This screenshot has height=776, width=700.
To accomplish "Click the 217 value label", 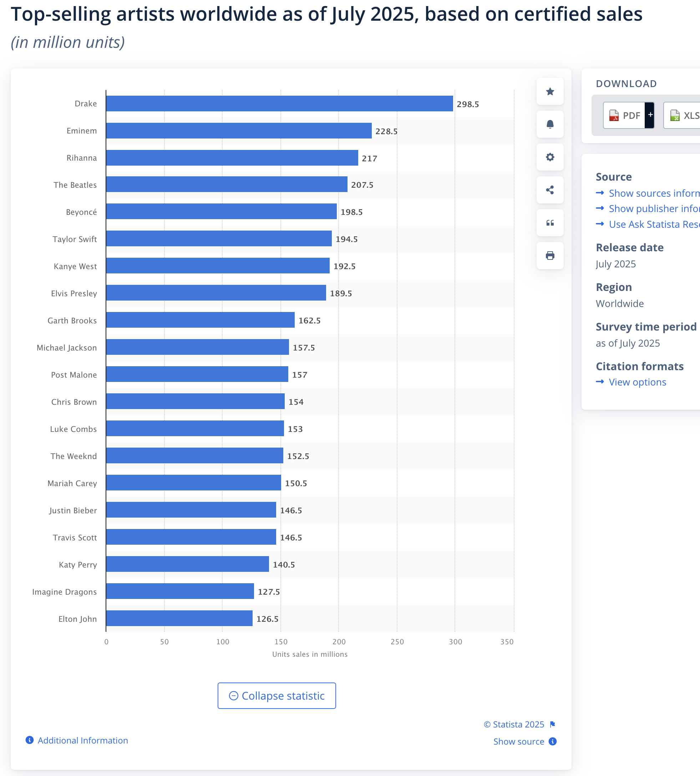I will (x=369, y=158).
